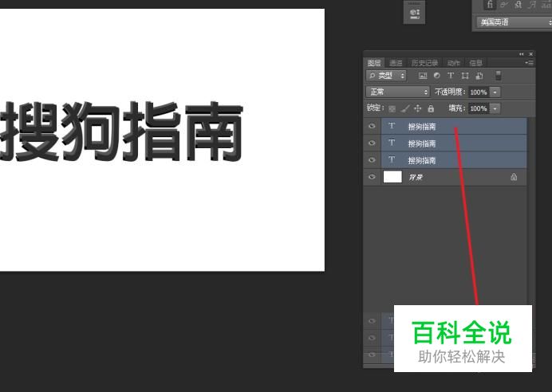Select the middle 搜狗指南 layer name
This screenshot has height=392, width=552.
[x=422, y=143]
